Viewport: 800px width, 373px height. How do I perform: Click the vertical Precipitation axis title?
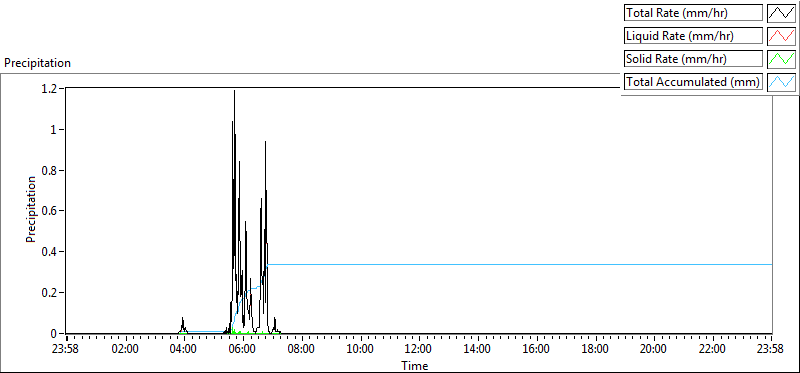click(x=31, y=210)
